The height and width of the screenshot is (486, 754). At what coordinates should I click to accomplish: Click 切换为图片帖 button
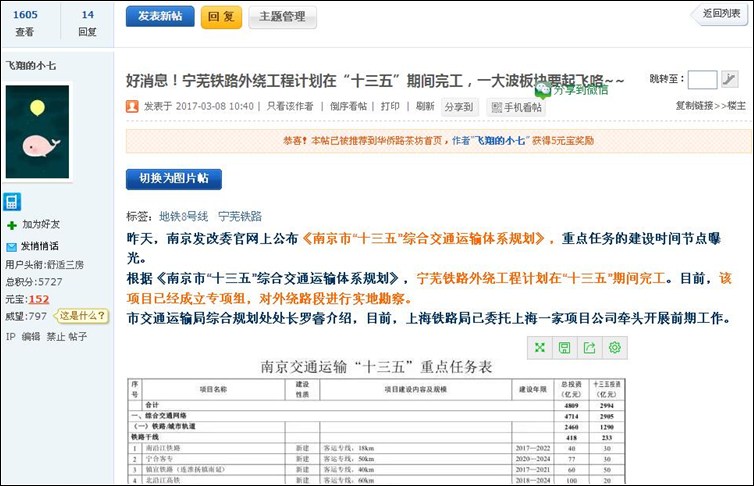(174, 179)
